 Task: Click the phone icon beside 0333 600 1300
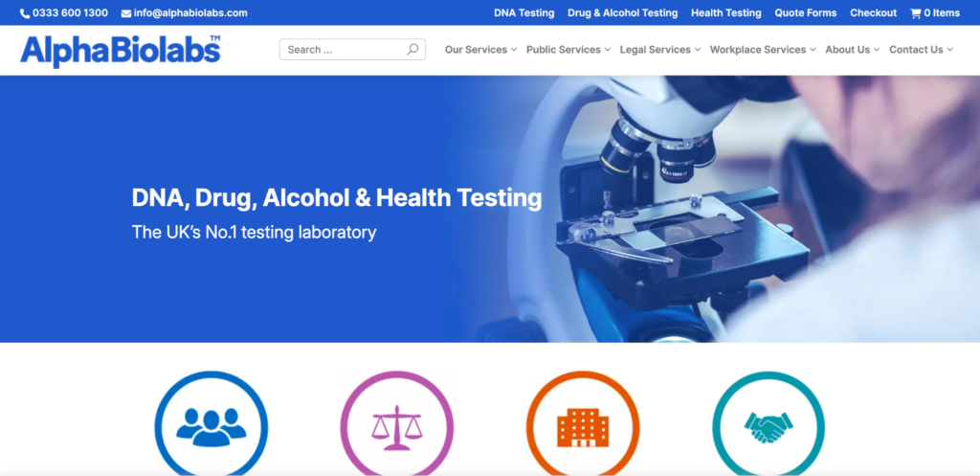pyautogui.click(x=25, y=13)
